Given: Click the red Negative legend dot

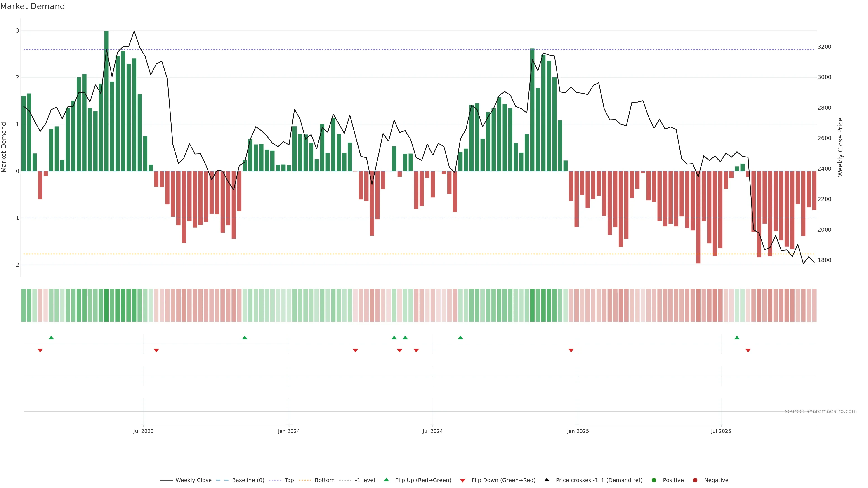Looking at the screenshot, I should (695, 480).
